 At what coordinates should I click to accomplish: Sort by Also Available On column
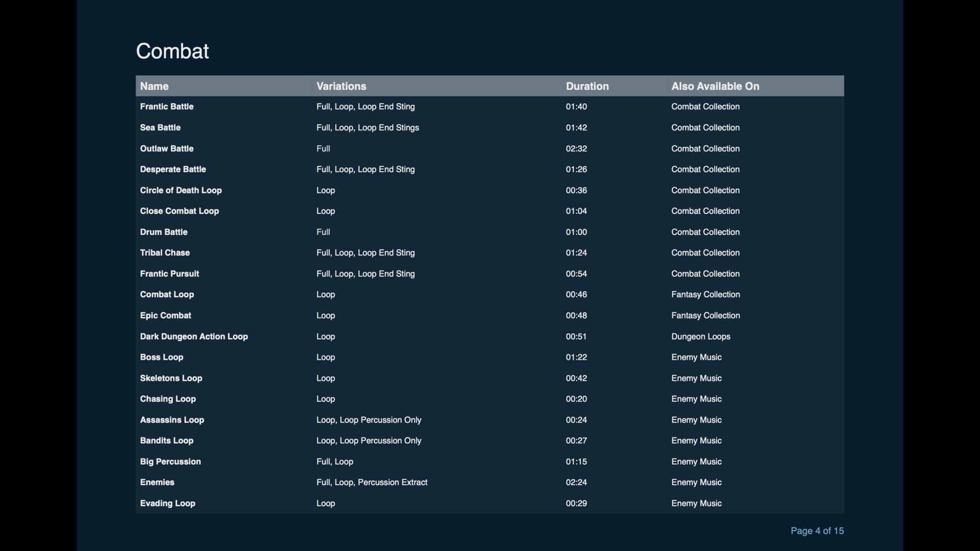(715, 86)
